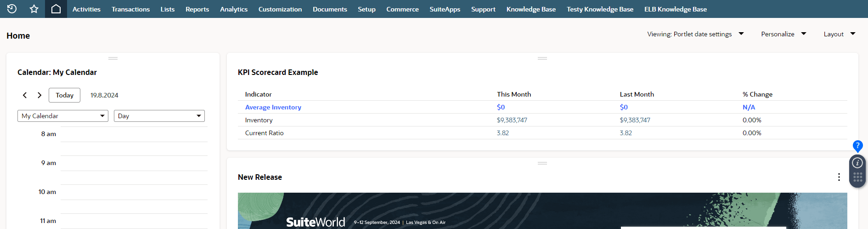The height and width of the screenshot is (229, 868).
Task: Open the Activities menu
Action: [86, 9]
